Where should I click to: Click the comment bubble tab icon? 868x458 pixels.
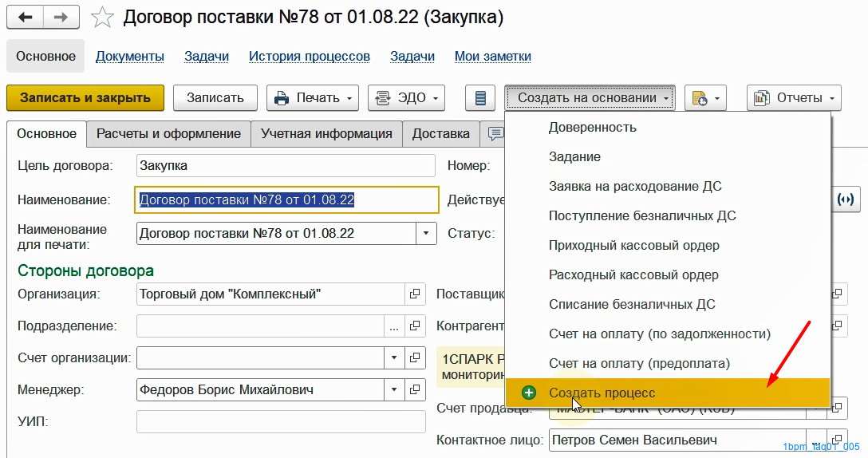pos(495,134)
